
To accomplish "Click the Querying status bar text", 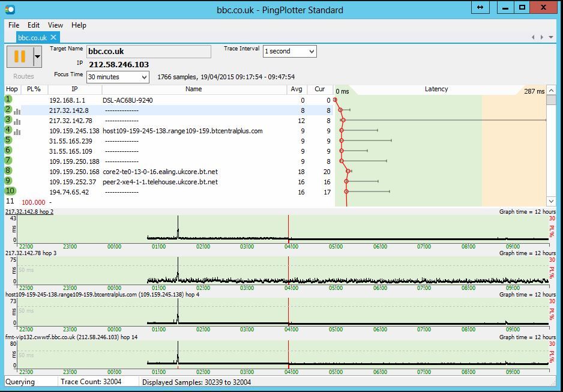I will point(20,382).
